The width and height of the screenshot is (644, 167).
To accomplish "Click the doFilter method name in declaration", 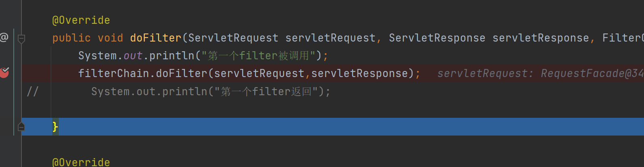I will [x=156, y=38].
